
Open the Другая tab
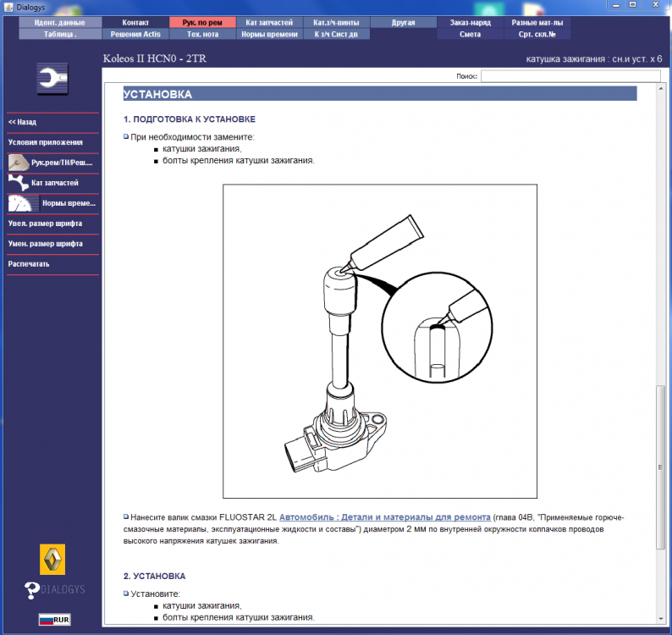[404, 22]
